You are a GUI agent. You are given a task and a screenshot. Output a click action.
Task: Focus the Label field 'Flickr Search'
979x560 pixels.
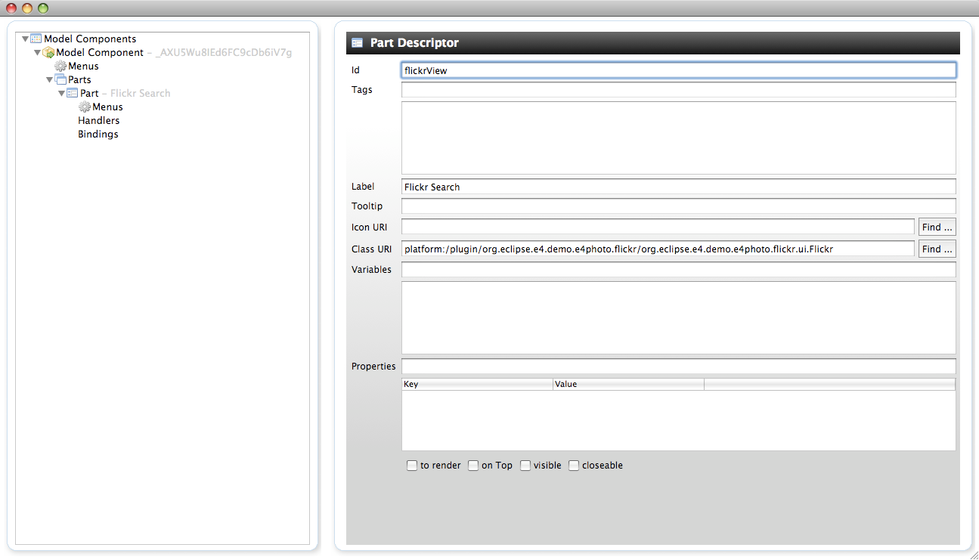click(679, 187)
